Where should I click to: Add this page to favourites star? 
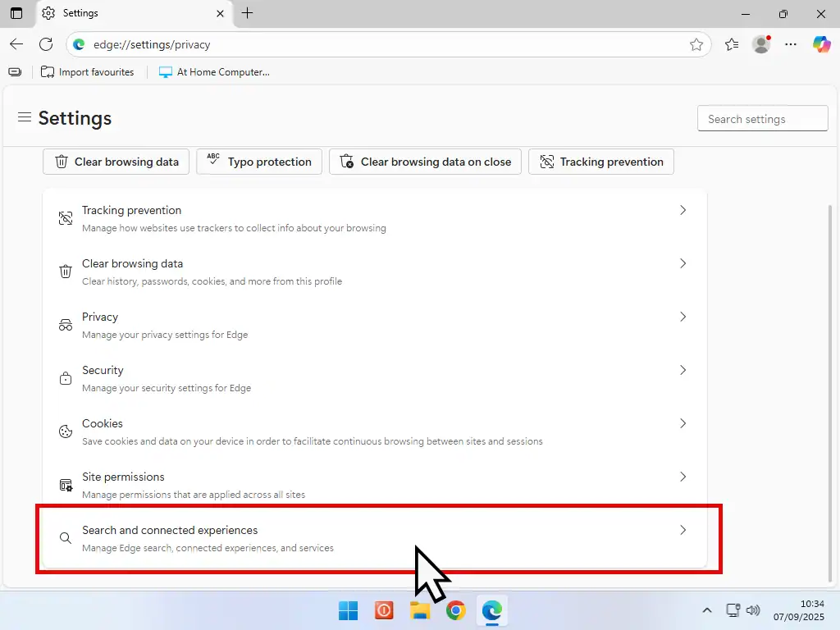click(696, 44)
